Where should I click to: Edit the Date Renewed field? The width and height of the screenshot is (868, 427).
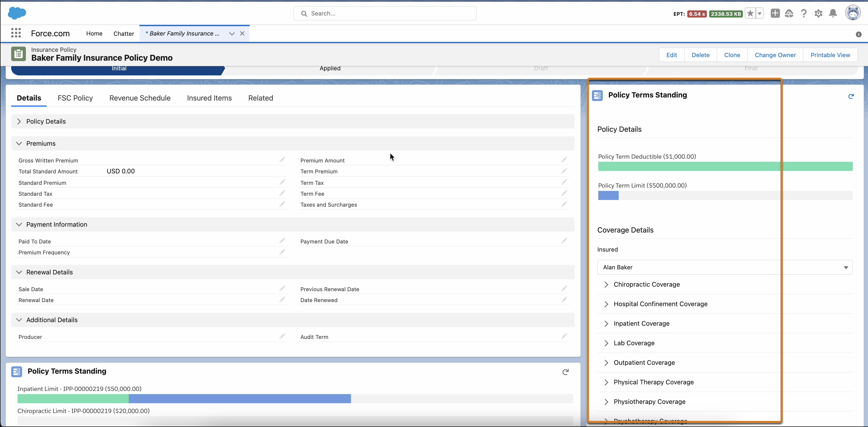click(x=564, y=299)
